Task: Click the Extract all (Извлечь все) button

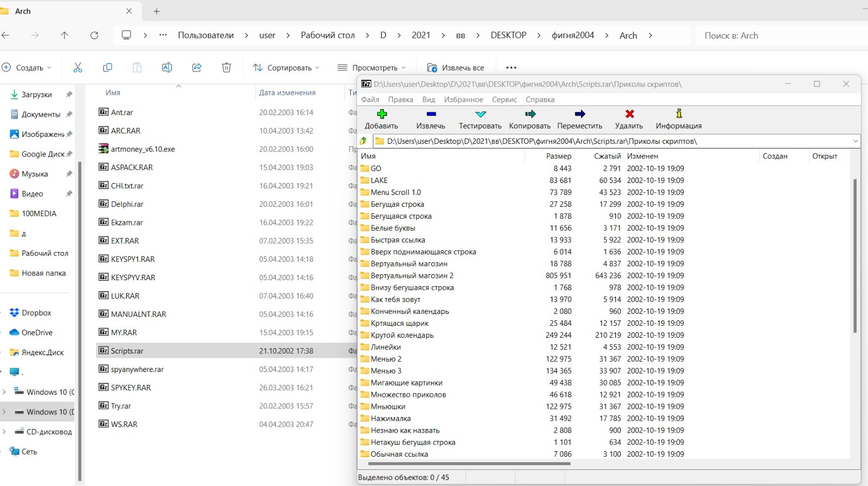Action: (x=456, y=68)
